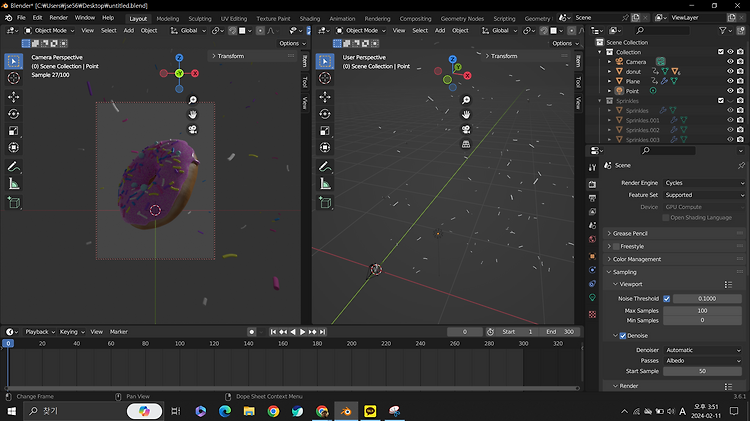Hide the Plane object in outliner

pos(730,81)
